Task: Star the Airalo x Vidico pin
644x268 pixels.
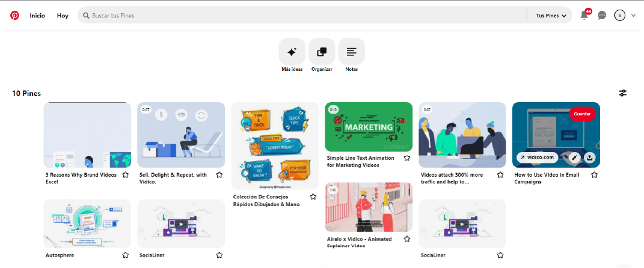Action: coord(407,239)
